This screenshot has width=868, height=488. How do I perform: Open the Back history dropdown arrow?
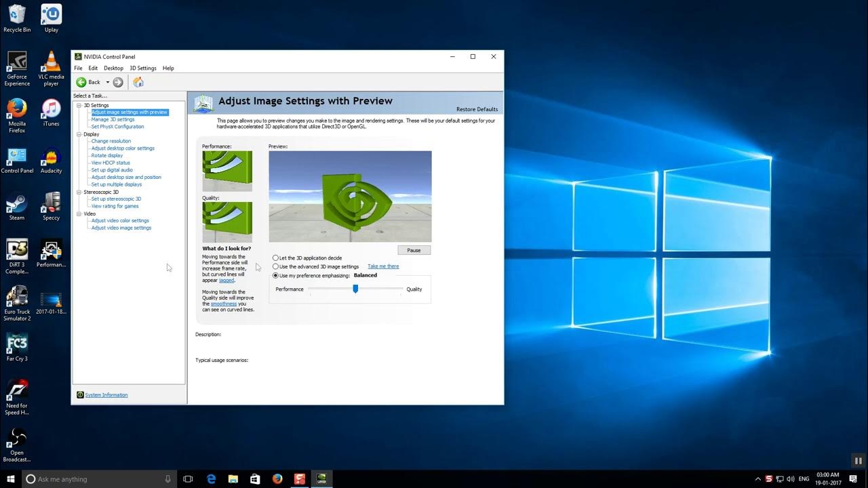pos(107,82)
